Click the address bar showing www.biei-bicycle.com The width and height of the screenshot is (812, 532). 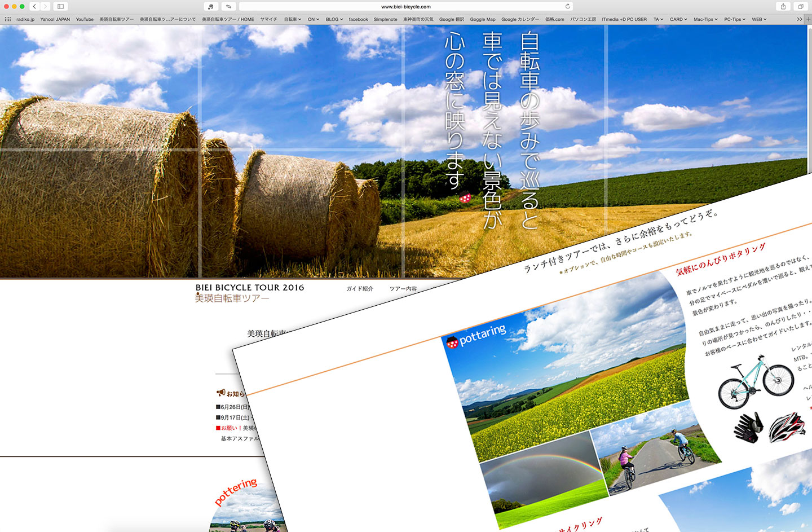point(405,6)
